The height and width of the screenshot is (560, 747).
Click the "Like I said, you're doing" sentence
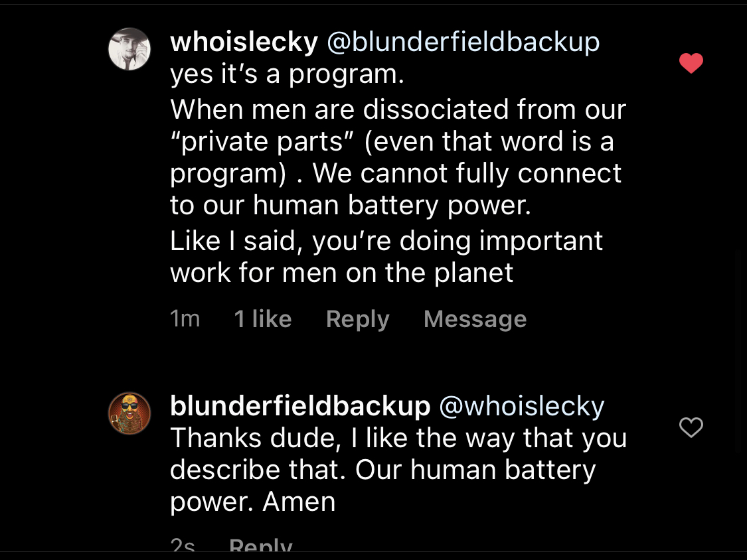[386, 257]
